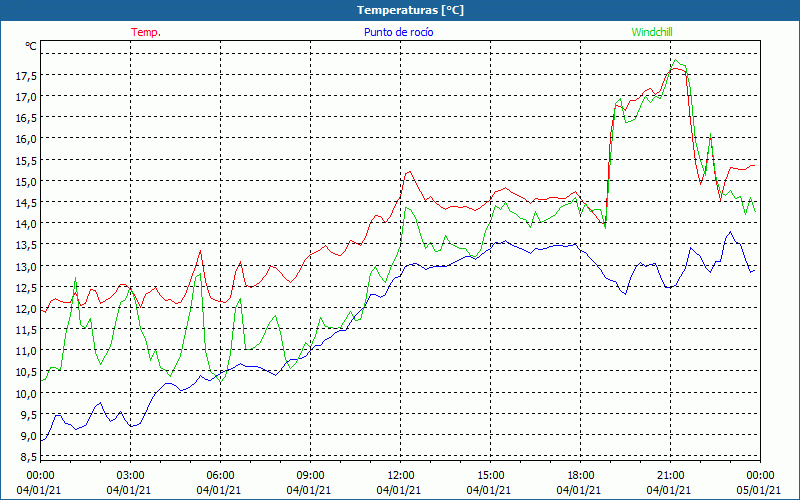Image resolution: width=800 pixels, height=500 pixels.
Task: Click the '16,5' y-axis value
Action: coord(27,118)
